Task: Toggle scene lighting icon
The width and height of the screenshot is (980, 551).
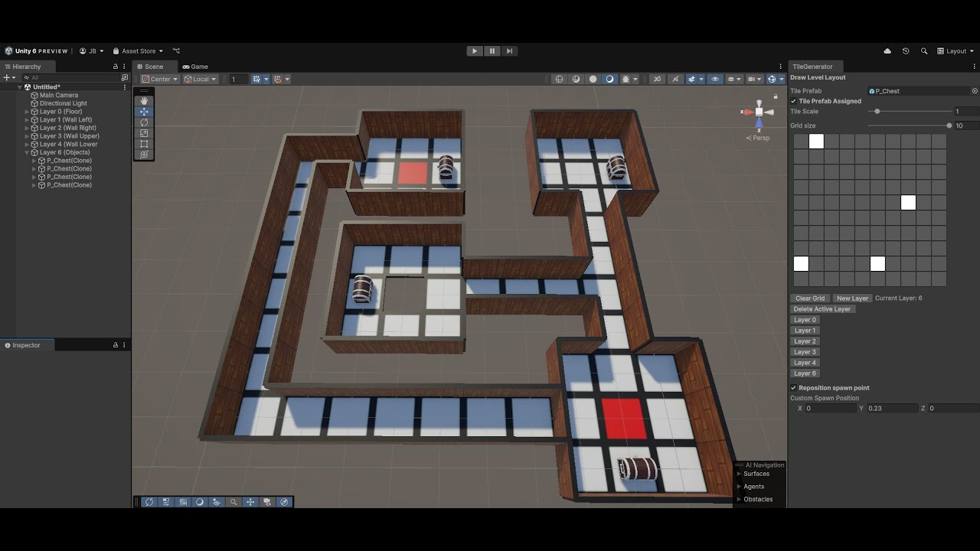Action: click(609, 79)
